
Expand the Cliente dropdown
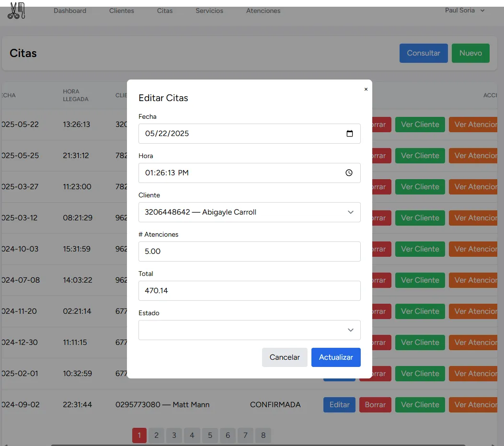(249, 212)
